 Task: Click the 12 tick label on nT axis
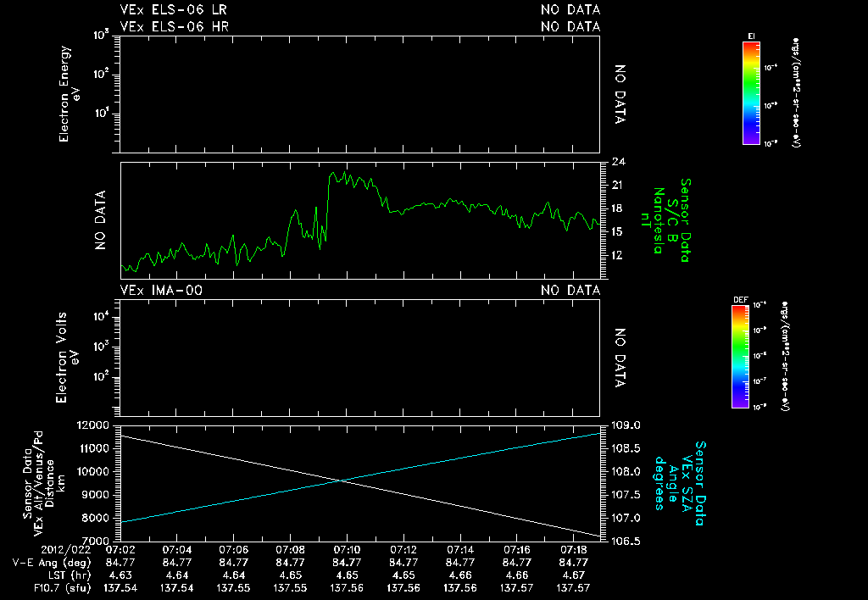click(x=618, y=255)
